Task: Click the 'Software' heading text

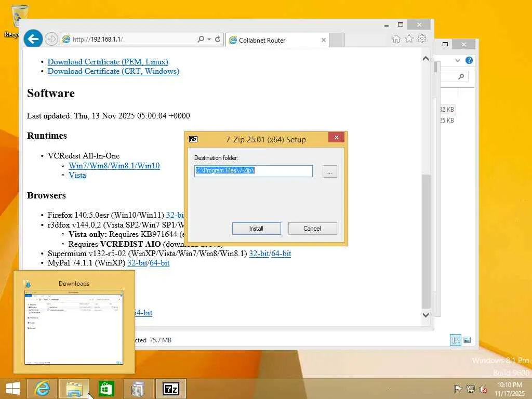Action: (x=51, y=94)
